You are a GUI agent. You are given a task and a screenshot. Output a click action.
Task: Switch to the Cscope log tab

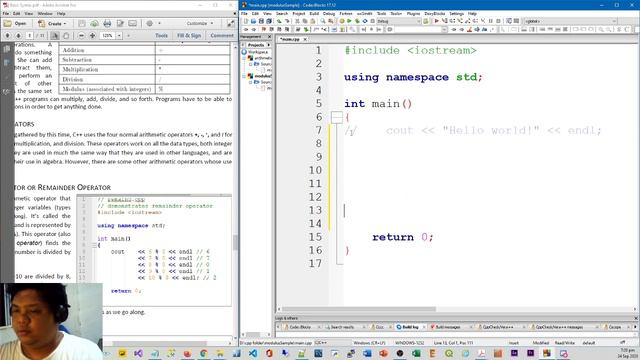(x=614, y=327)
